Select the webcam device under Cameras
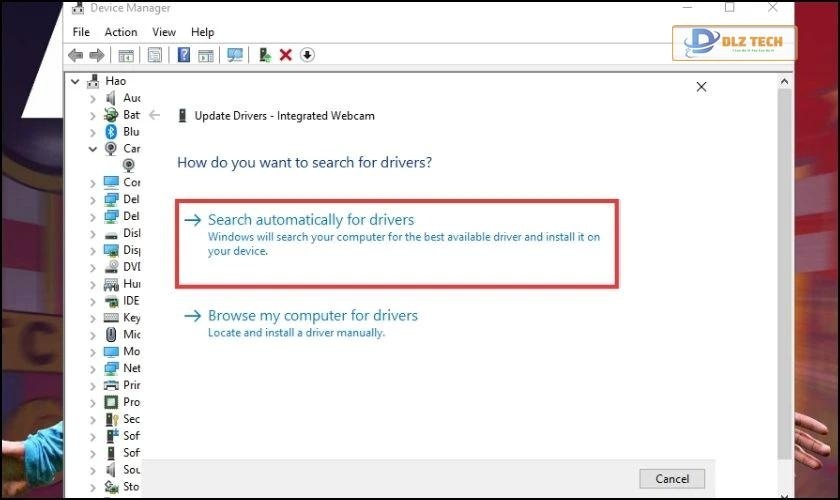Viewport: 840px width, 500px height. coord(129,166)
